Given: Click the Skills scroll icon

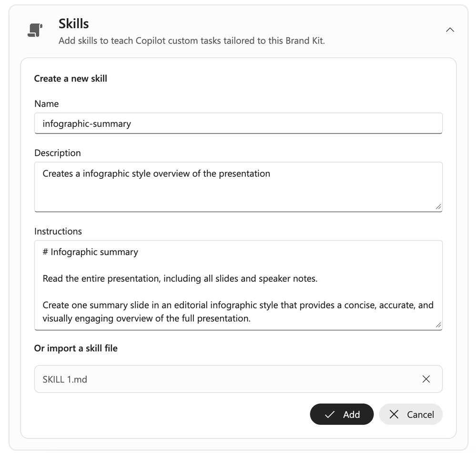Looking at the screenshot, I should [35, 30].
